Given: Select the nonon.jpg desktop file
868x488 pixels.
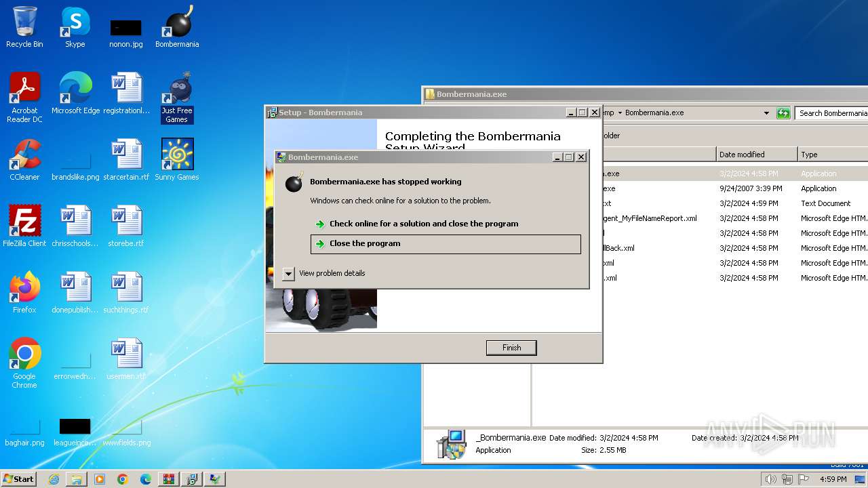Looking at the screenshot, I should point(125,32).
